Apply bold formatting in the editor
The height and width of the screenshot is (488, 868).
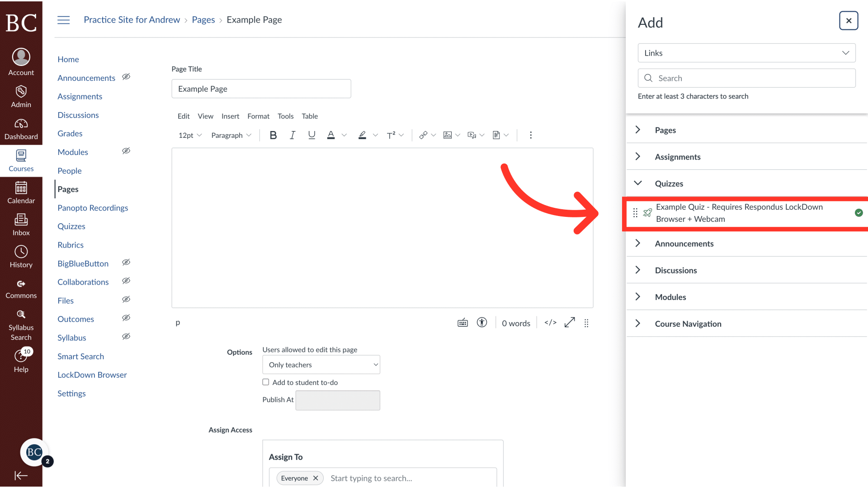(x=273, y=135)
